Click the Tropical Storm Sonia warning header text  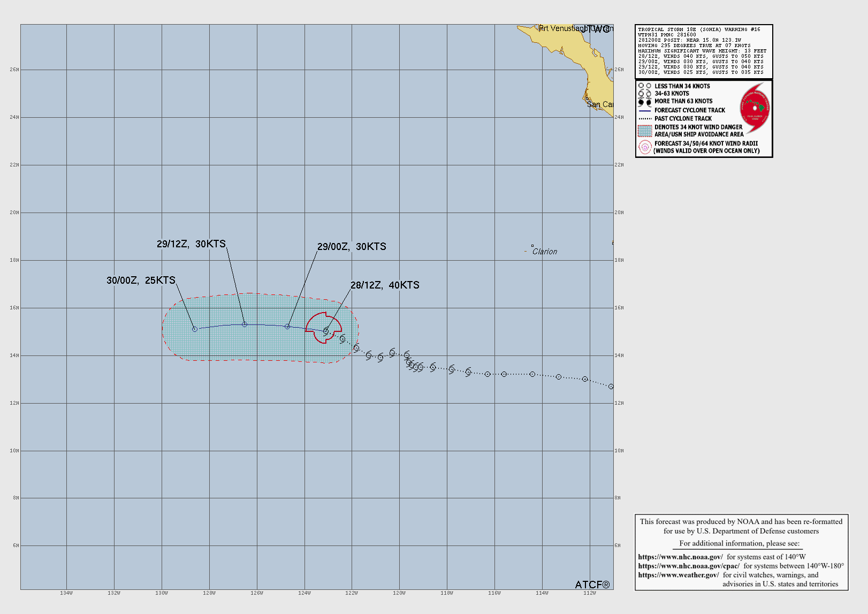tap(699, 29)
